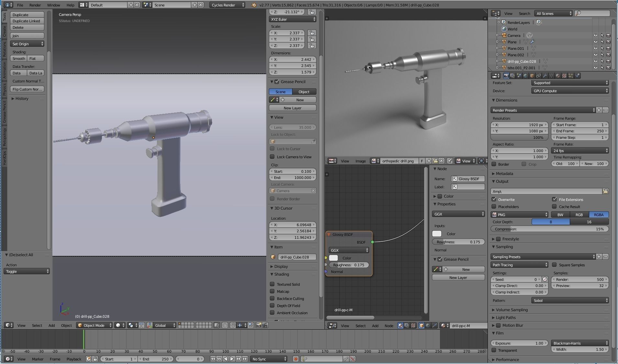This screenshot has width=618, height=364.
Task: Toggle proportional editing circle icon
Action: tap(225, 325)
